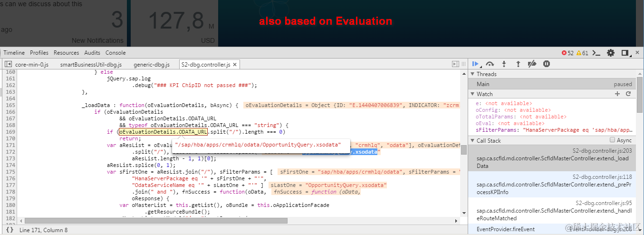Click the OpportunityQuery.xsodata tooltip value
This screenshot has width=644, height=235.
[x=258, y=145]
